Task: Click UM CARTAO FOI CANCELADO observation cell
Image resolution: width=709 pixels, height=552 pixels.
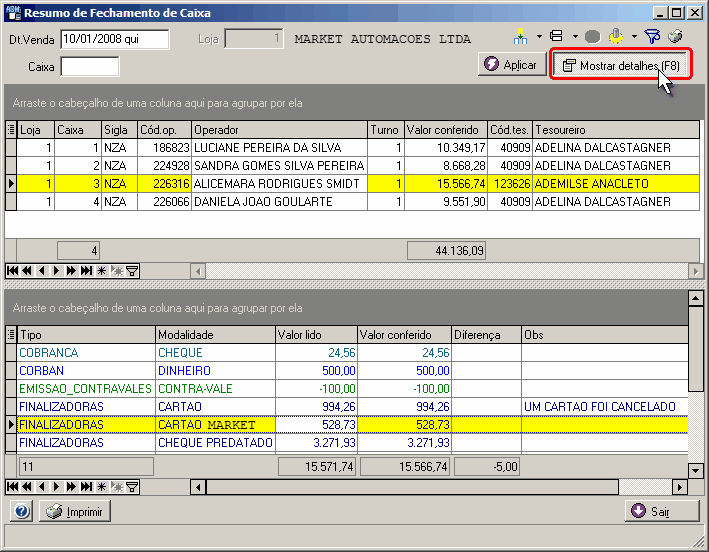Action: coord(605,406)
